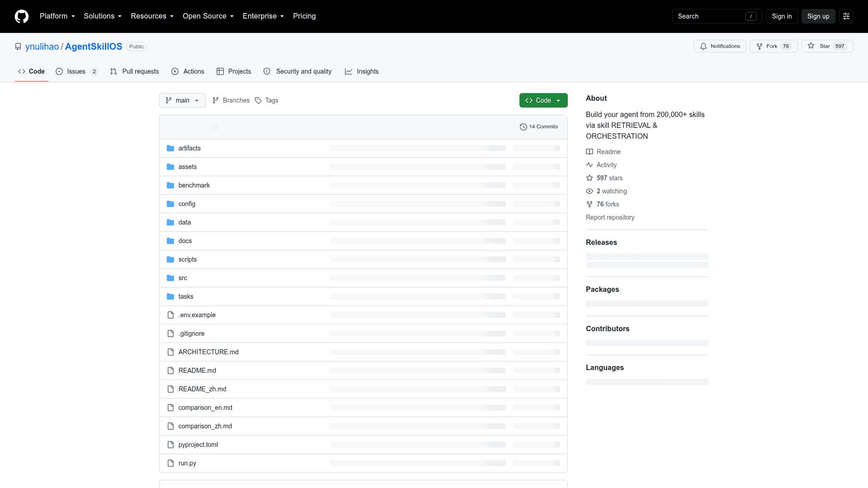Open the Security and quality tab
Screen dimensions: 868x488
[297, 71]
